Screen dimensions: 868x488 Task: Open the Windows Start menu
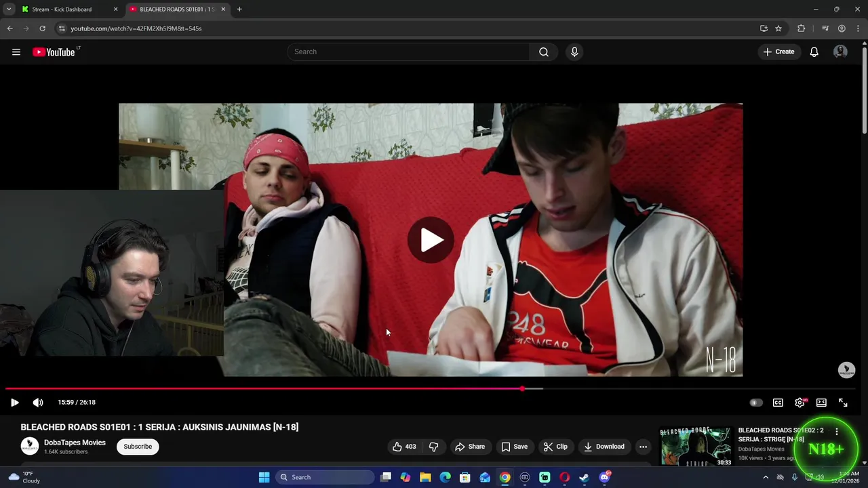coord(264,477)
